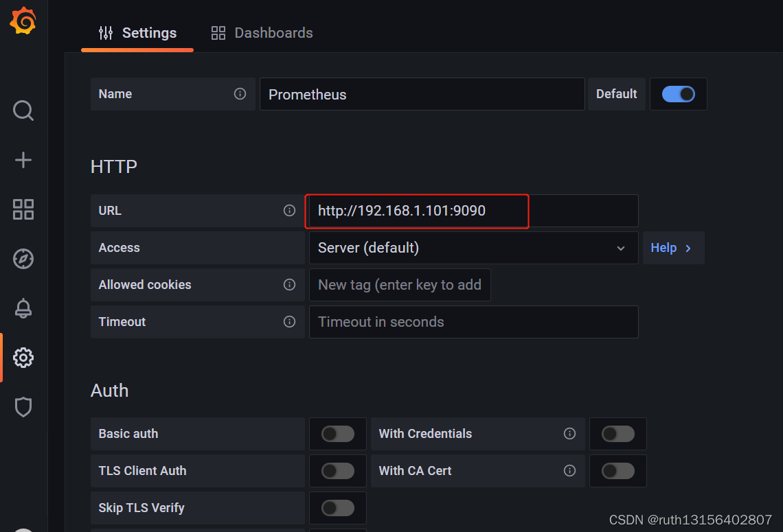Toggle the Default data source switch
783x532 pixels.
click(678, 94)
